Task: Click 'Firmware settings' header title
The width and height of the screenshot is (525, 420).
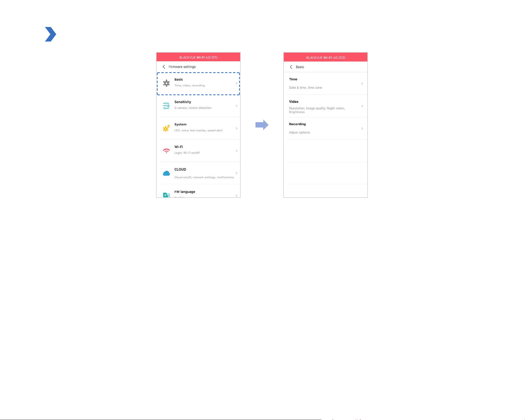Action: click(x=182, y=67)
